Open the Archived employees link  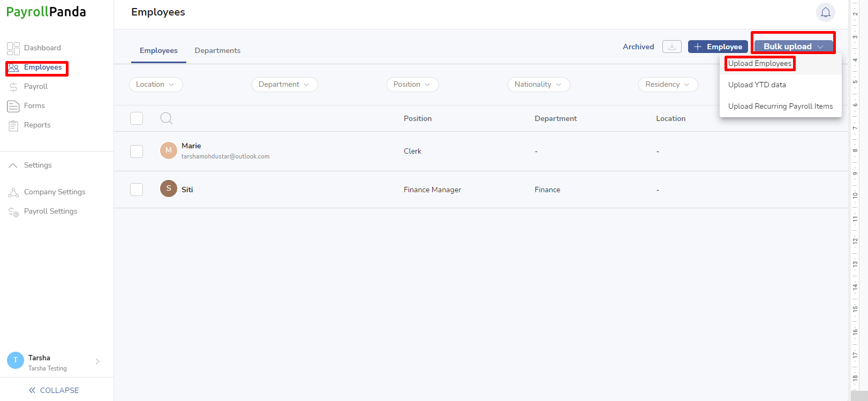[638, 47]
